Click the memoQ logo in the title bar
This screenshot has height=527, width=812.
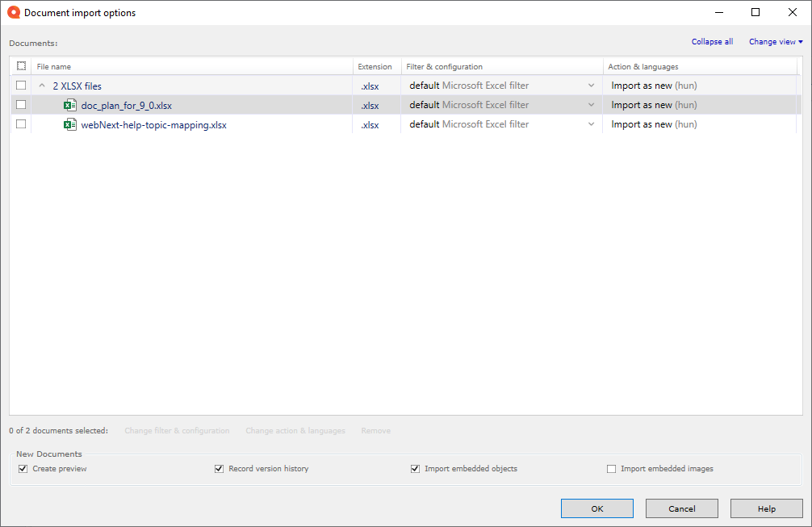click(x=13, y=12)
